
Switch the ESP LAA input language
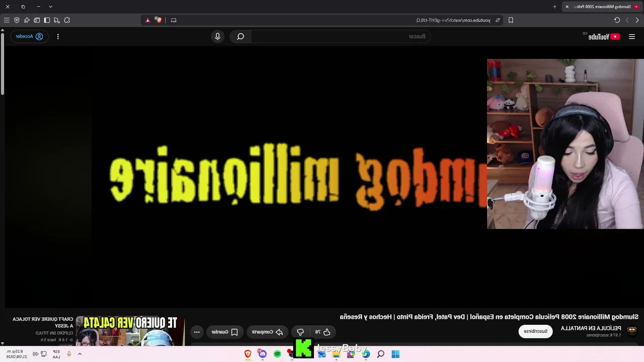[56, 354]
